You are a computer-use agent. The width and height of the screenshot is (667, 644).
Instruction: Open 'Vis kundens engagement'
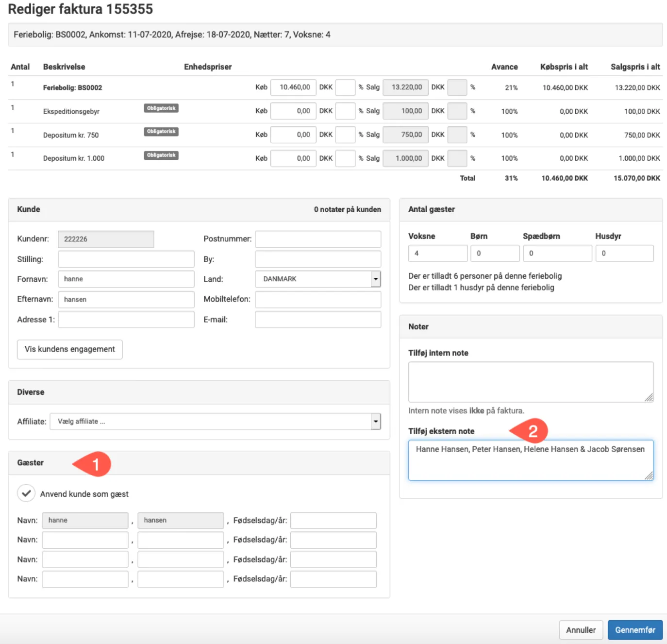70,349
